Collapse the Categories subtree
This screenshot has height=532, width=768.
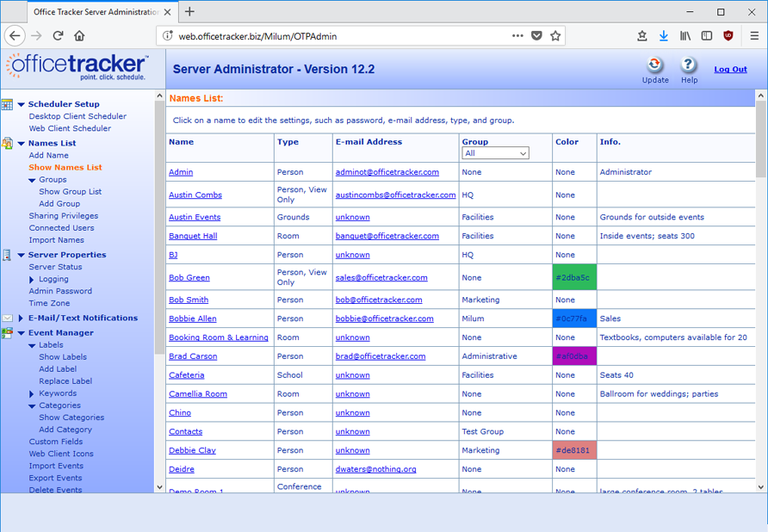click(x=32, y=406)
